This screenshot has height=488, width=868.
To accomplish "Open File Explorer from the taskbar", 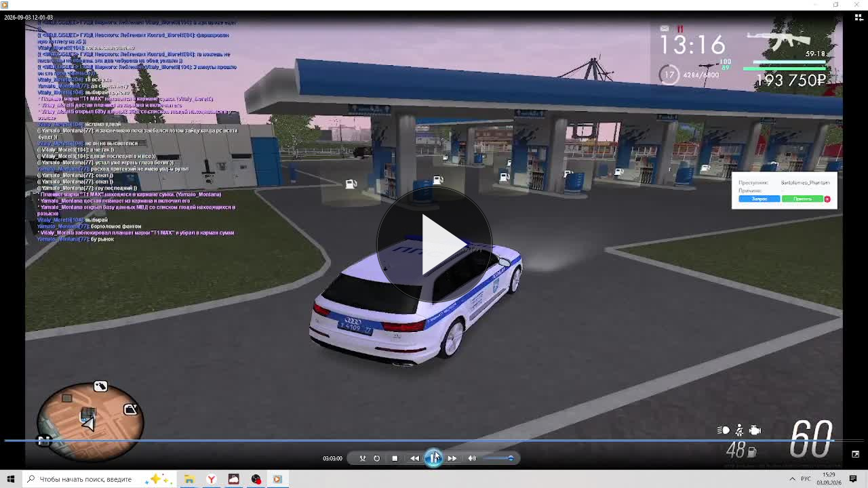I will (189, 479).
